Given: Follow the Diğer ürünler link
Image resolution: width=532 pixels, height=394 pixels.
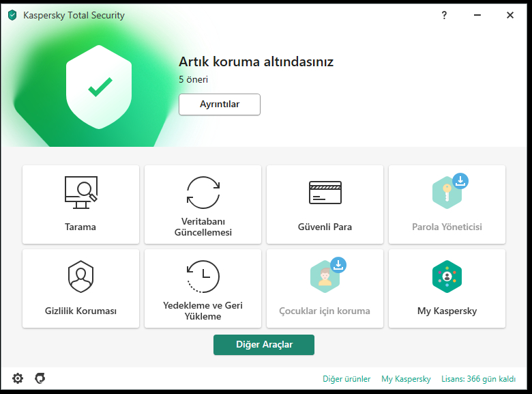Looking at the screenshot, I should [x=346, y=379].
